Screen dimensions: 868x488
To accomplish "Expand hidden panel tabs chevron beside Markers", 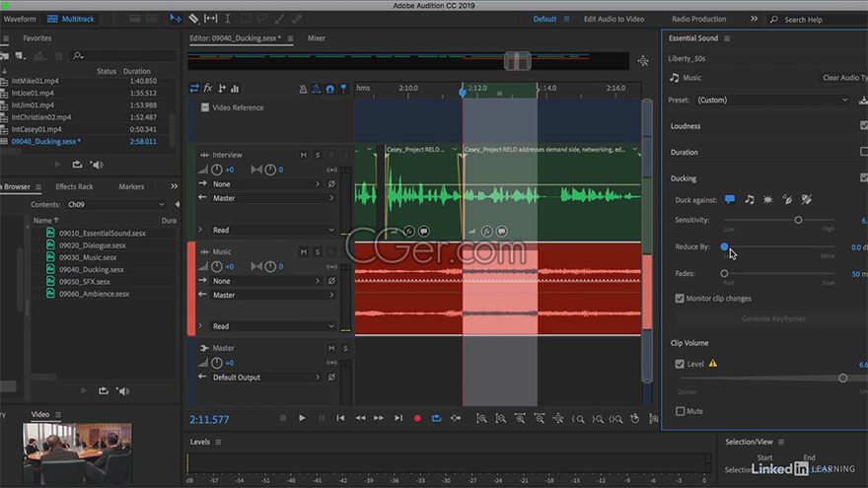I will [x=174, y=186].
